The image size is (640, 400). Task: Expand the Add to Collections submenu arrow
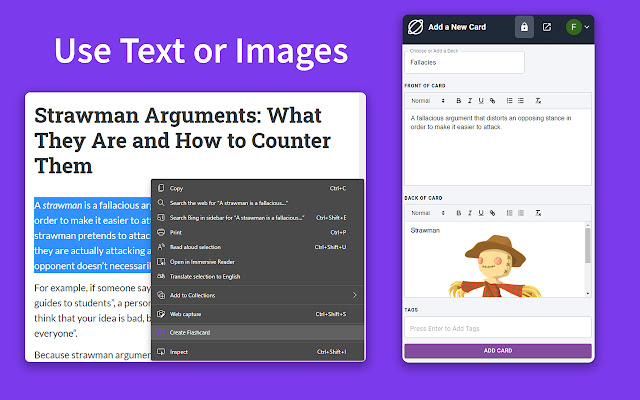[354, 295]
